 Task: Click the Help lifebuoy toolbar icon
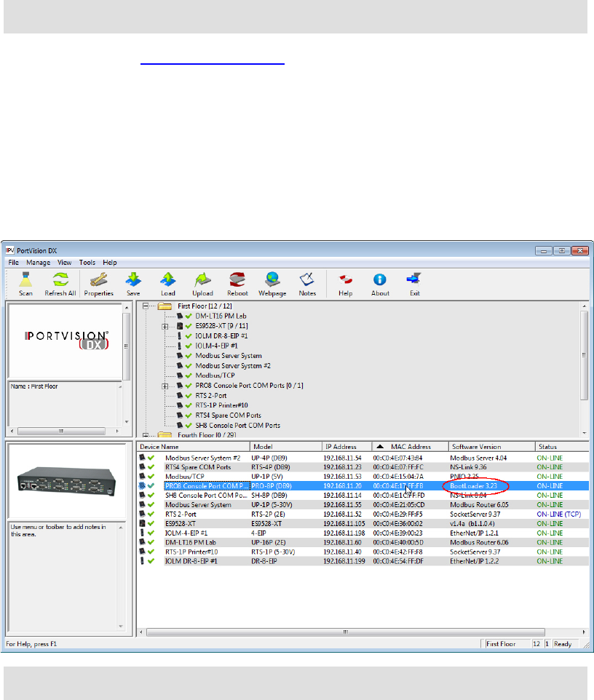click(x=345, y=284)
